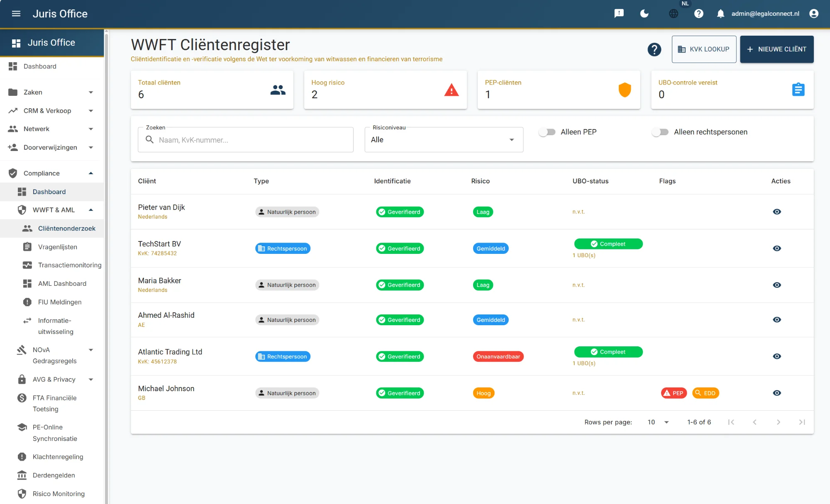
Task: Go to FIU Meldingen in sidebar
Action: [x=59, y=302]
